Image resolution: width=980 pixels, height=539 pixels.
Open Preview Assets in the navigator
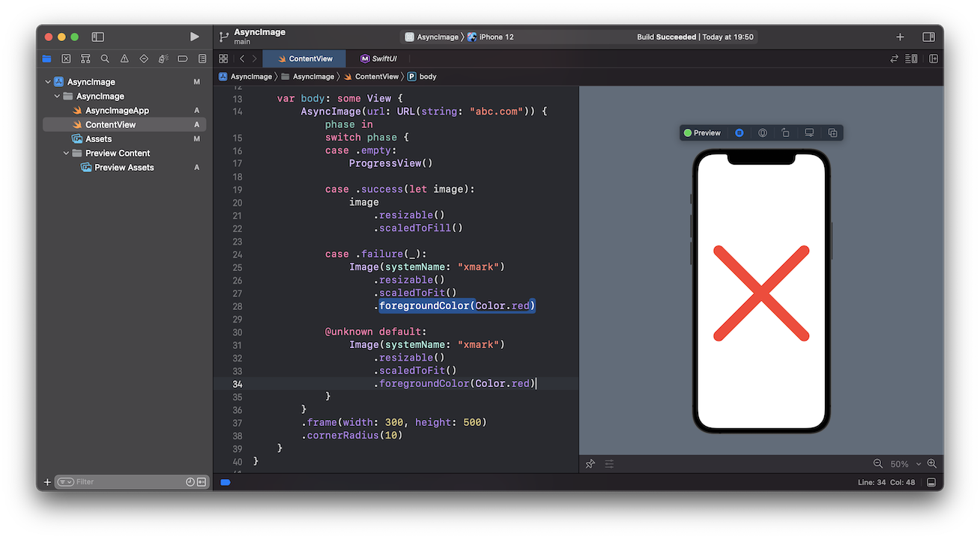point(124,168)
